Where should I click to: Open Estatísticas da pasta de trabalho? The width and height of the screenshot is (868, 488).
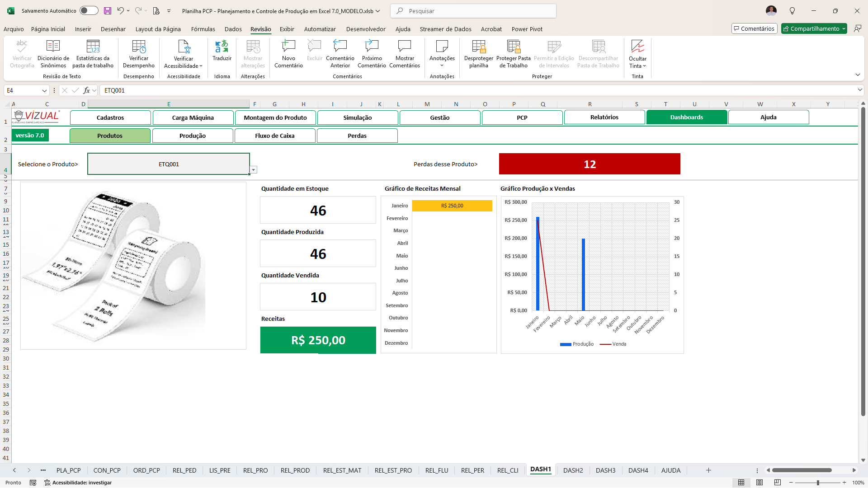click(x=93, y=47)
